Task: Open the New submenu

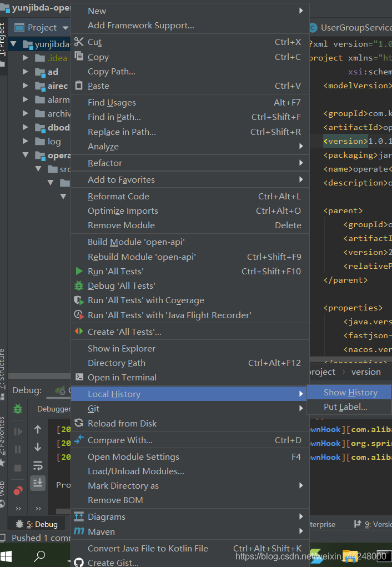Action: (190, 11)
